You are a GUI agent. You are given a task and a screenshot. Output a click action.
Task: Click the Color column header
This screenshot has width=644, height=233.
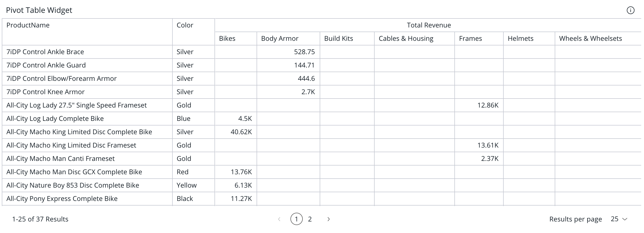(185, 25)
